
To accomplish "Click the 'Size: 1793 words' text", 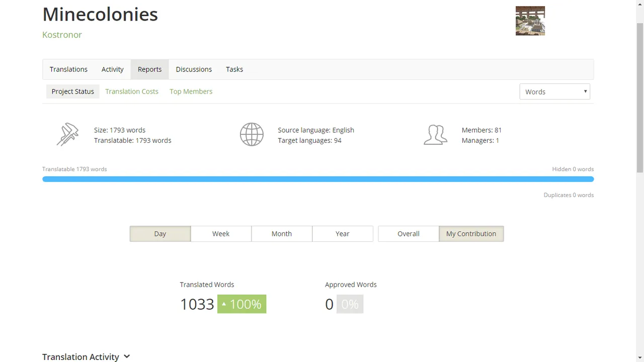I will tap(120, 130).
